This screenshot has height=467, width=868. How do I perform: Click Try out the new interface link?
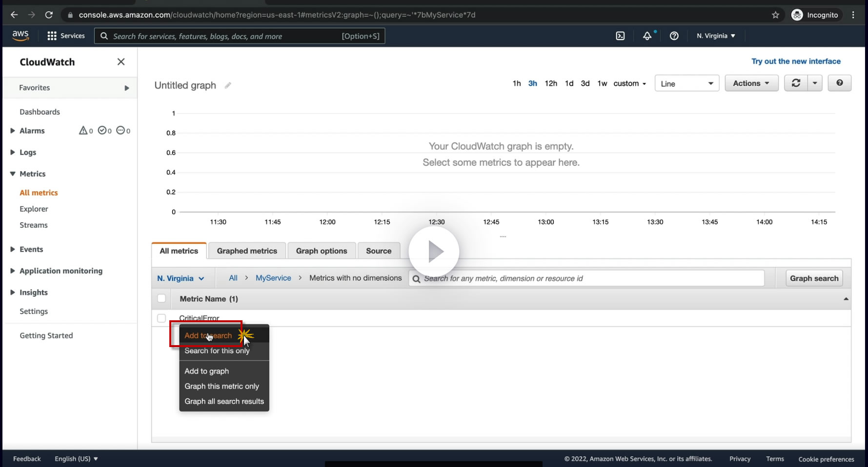[796, 61]
